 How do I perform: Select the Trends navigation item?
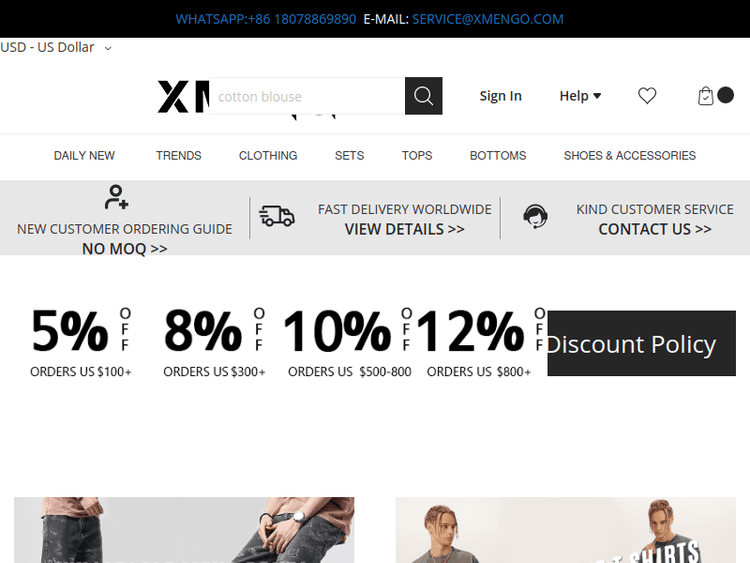179,156
